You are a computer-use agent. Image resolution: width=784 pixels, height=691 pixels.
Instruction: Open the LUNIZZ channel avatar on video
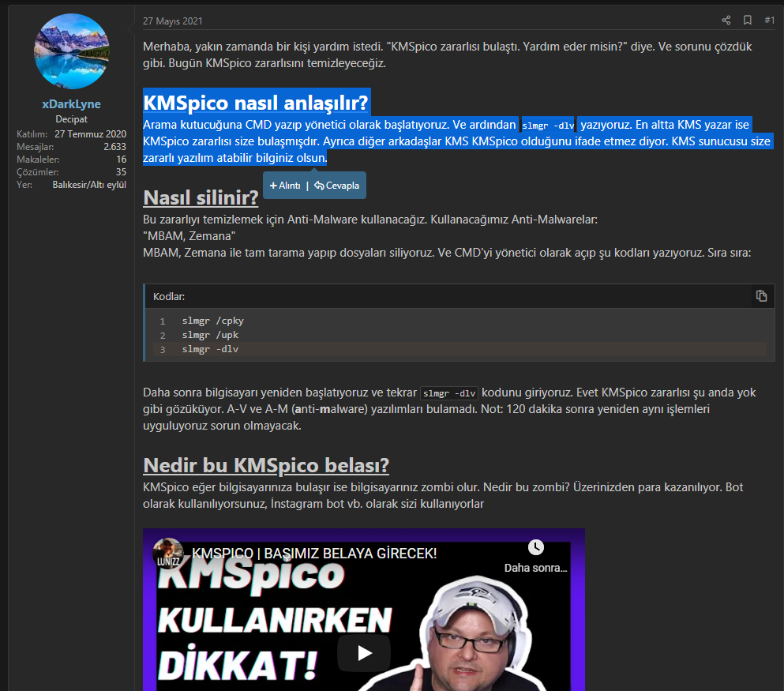coord(168,554)
